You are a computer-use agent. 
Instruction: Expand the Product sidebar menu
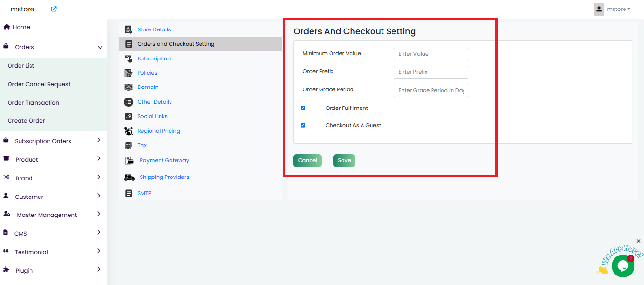coord(99,159)
